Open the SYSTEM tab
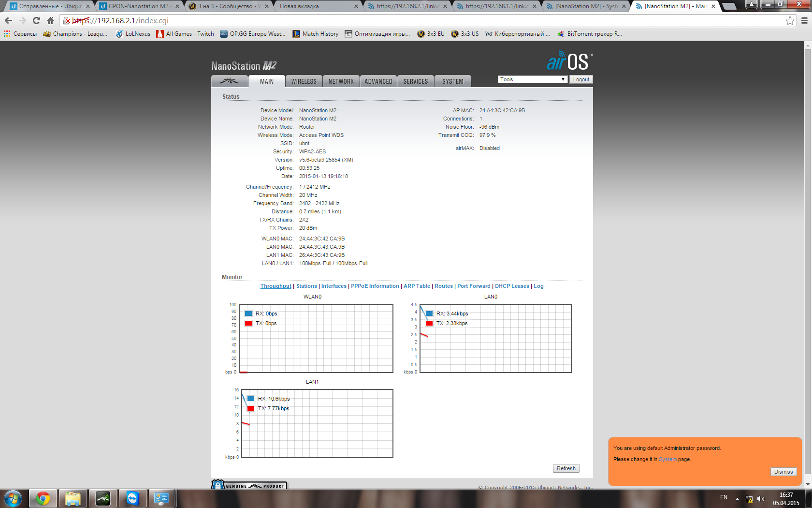This screenshot has height=508, width=812. click(452, 81)
